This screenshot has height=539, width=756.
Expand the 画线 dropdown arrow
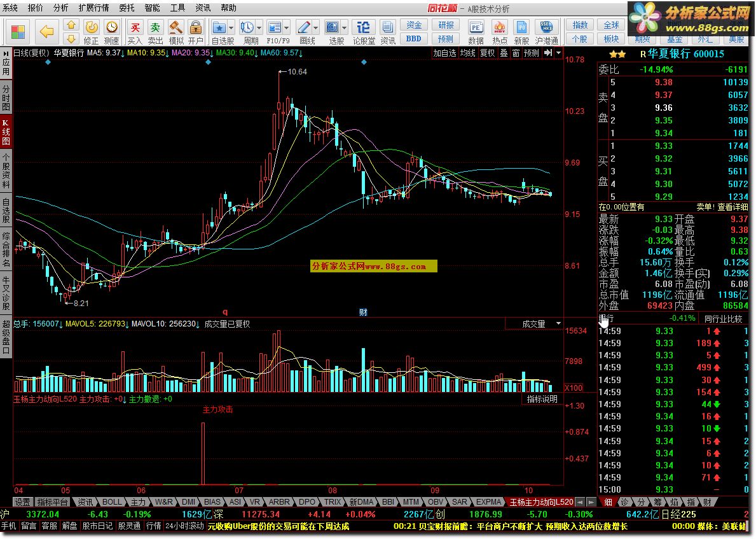point(316,27)
